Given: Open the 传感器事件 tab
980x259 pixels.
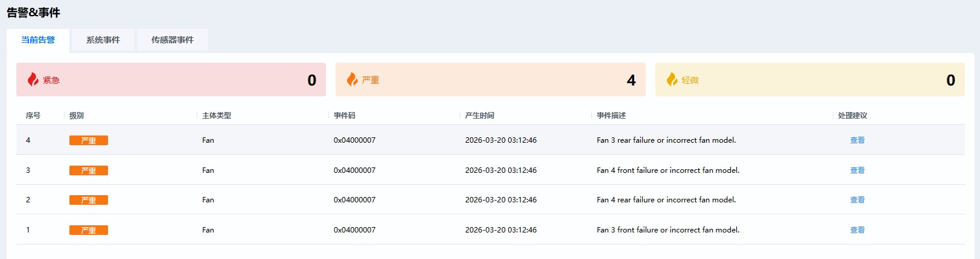Looking at the screenshot, I should (x=173, y=40).
